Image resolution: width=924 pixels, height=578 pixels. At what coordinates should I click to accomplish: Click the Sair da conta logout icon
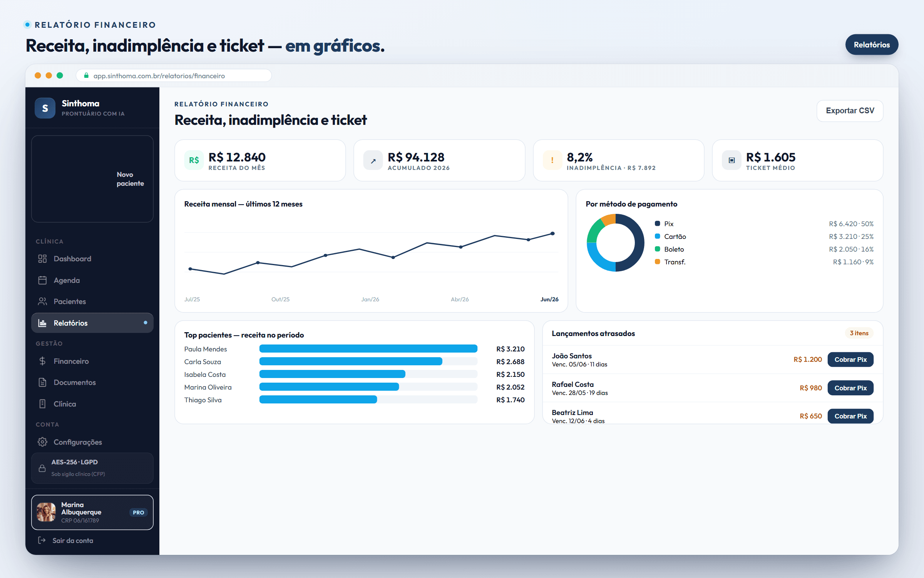(42, 540)
